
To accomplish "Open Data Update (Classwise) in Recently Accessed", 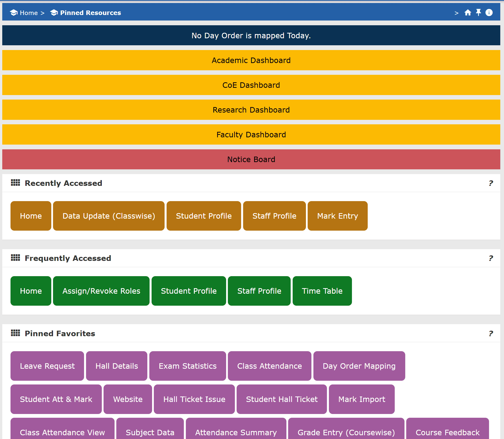I will tap(109, 216).
